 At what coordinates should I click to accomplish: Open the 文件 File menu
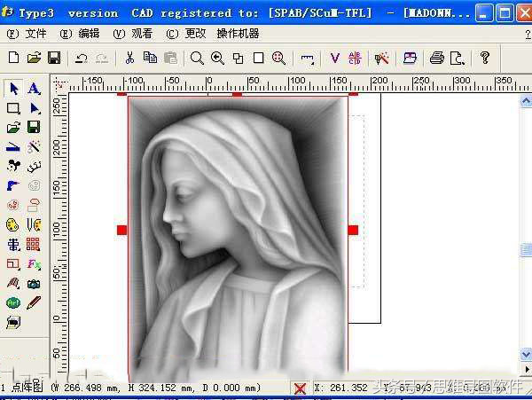pos(27,34)
